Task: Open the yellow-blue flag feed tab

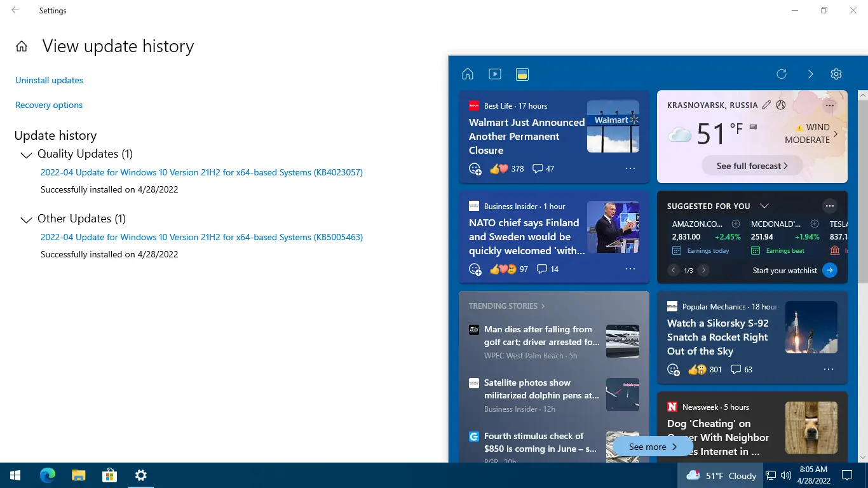Action: (522, 74)
